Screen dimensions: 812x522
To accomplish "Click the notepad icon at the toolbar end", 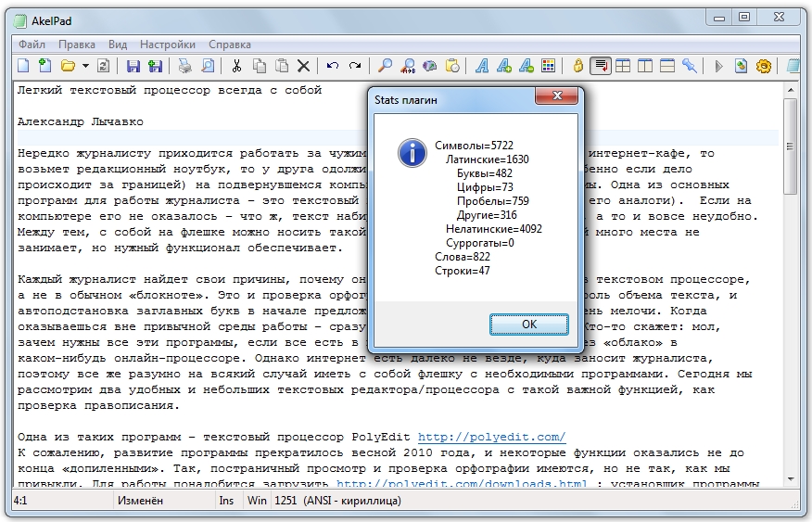I will tap(793, 66).
